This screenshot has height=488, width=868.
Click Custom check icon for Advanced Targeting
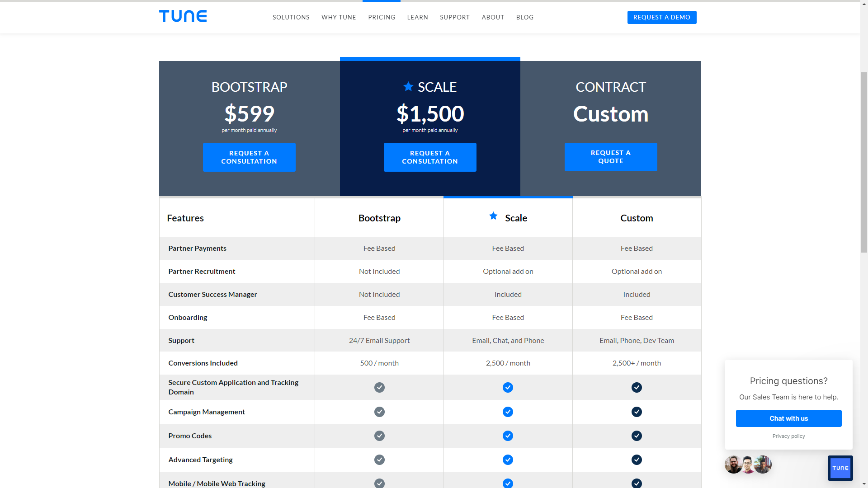point(637,460)
